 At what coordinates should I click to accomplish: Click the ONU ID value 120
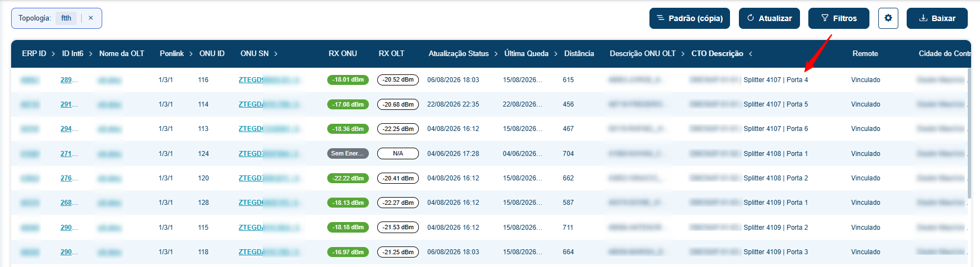tap(203, 178)
